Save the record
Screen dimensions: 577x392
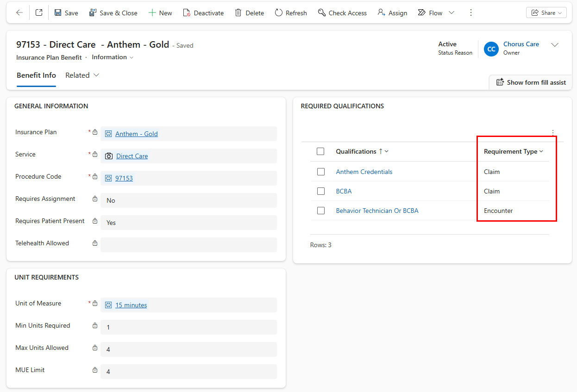point(66,13)
